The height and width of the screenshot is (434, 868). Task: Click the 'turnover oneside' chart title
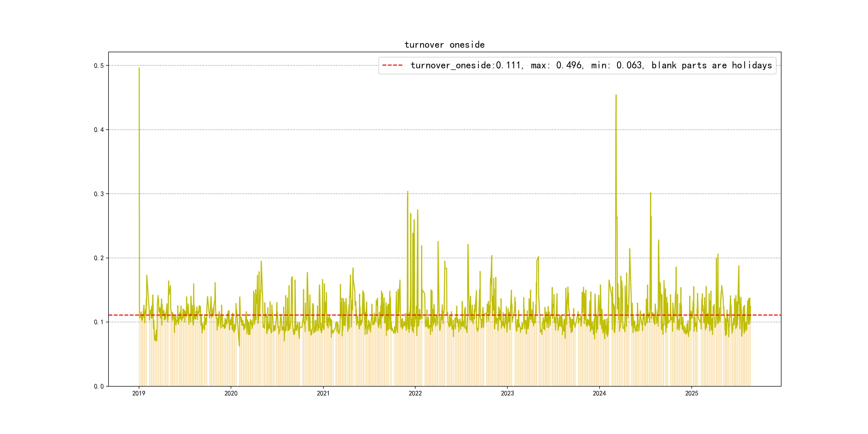(444, 45)
